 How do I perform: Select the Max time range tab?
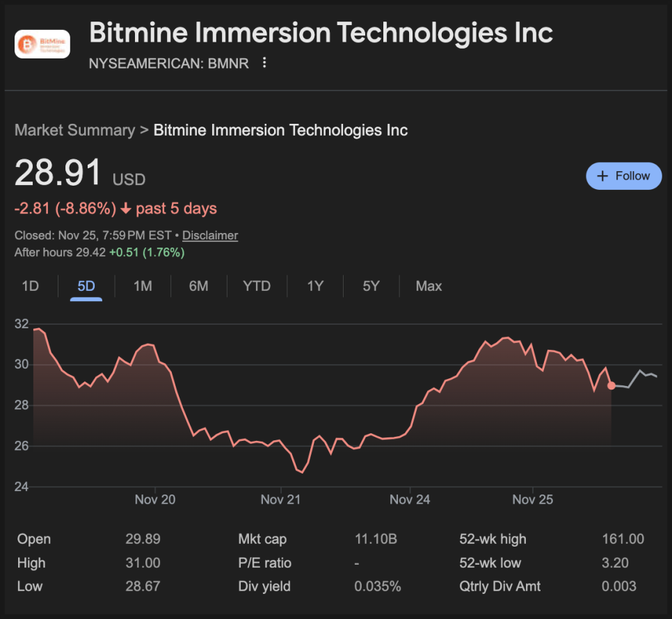point(429,286)
